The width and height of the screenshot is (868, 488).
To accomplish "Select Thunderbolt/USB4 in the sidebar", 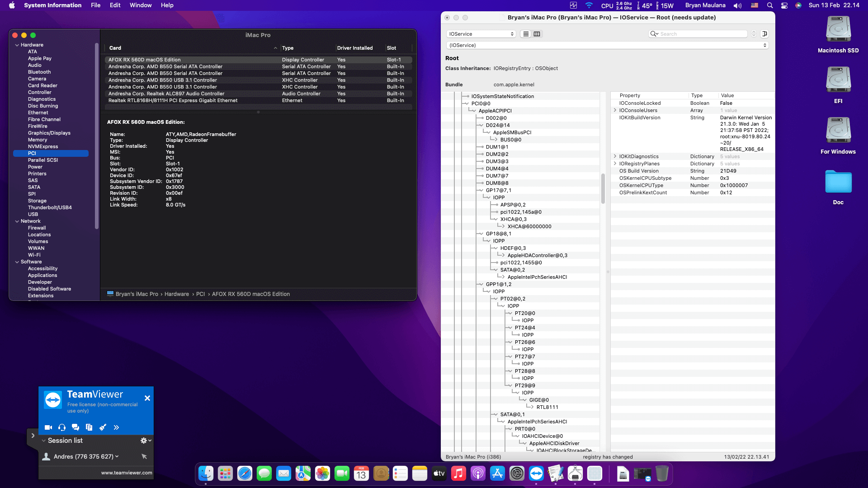I will pos(50,207).
